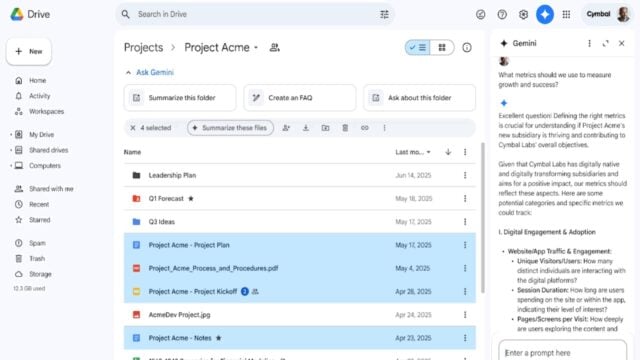Expand My Drive tree arrow
The height and width of the screenshot is (360, 640).
coord(11,135)
